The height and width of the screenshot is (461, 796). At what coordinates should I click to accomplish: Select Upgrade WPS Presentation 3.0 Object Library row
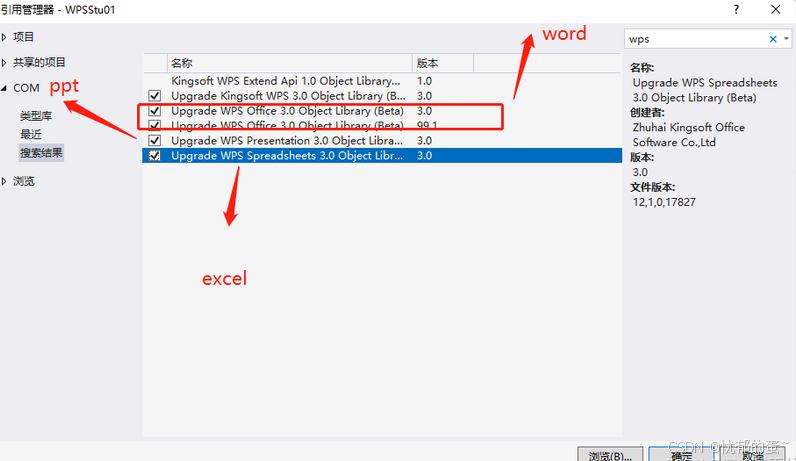[x=382, y=140]
